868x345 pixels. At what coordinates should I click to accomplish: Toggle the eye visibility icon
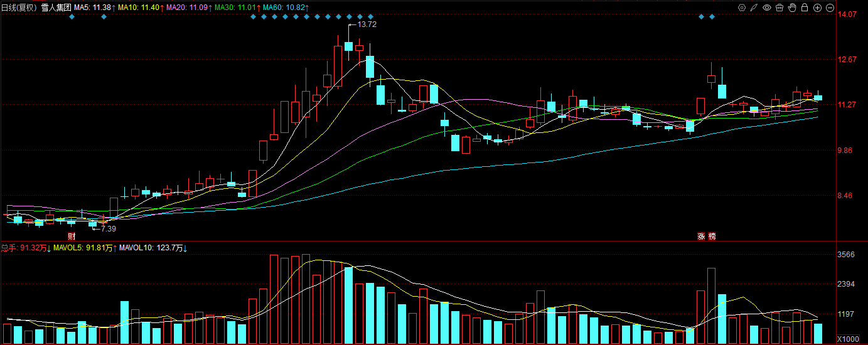click(766, 8)
